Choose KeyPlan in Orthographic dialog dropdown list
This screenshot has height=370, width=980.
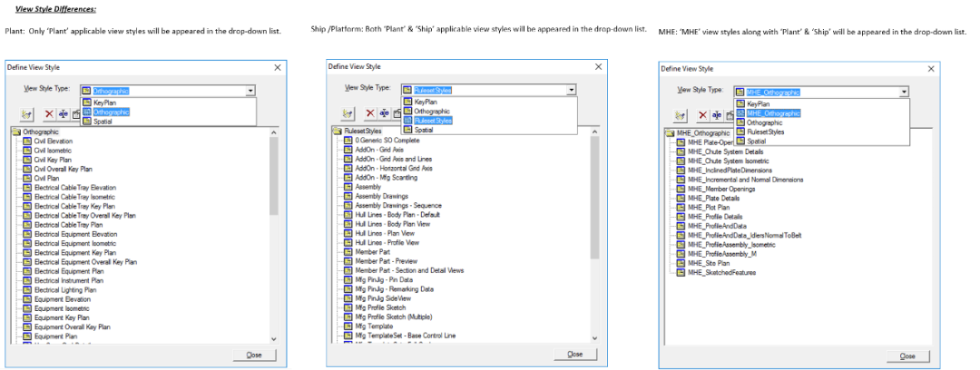[x=168, y=102]
